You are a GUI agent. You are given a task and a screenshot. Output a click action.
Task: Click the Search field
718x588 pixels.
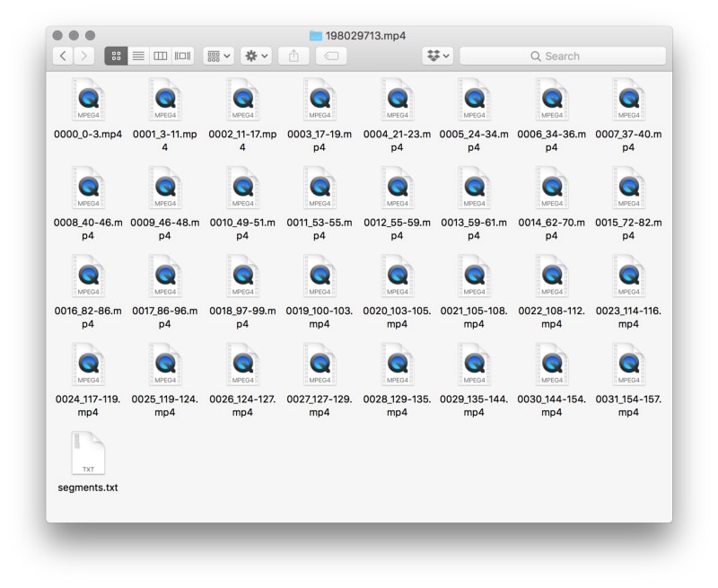[x=563, y=56]
